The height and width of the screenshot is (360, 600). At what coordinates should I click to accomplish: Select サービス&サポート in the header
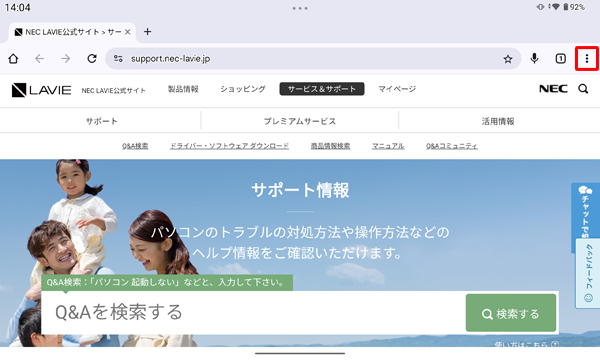click(322, 89)
